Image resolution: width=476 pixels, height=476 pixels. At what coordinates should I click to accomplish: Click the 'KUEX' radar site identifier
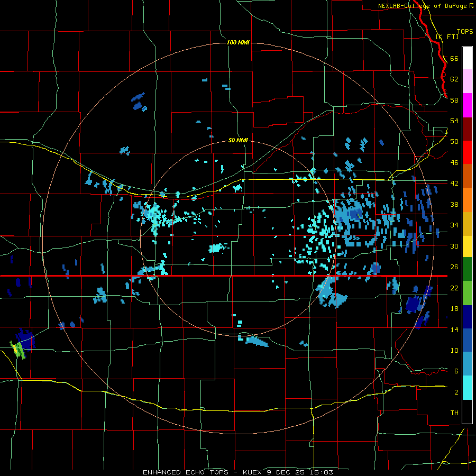[253, 472]
